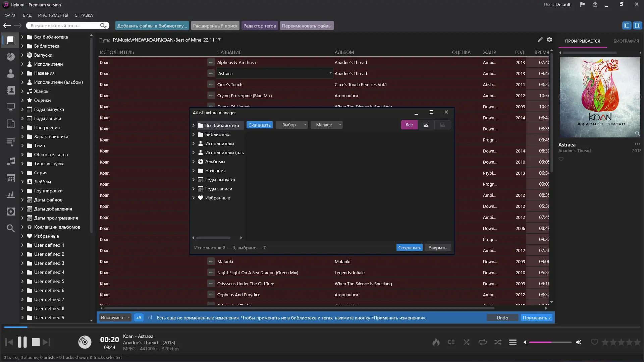Click the Скачивать button
Screen dimensions: 644x362
(x=259, y=125)
